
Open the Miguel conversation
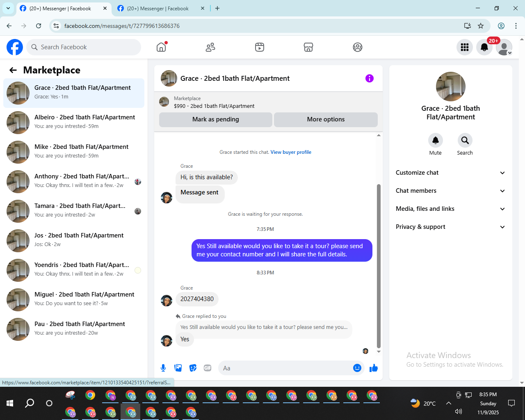[x=74, y=300]
